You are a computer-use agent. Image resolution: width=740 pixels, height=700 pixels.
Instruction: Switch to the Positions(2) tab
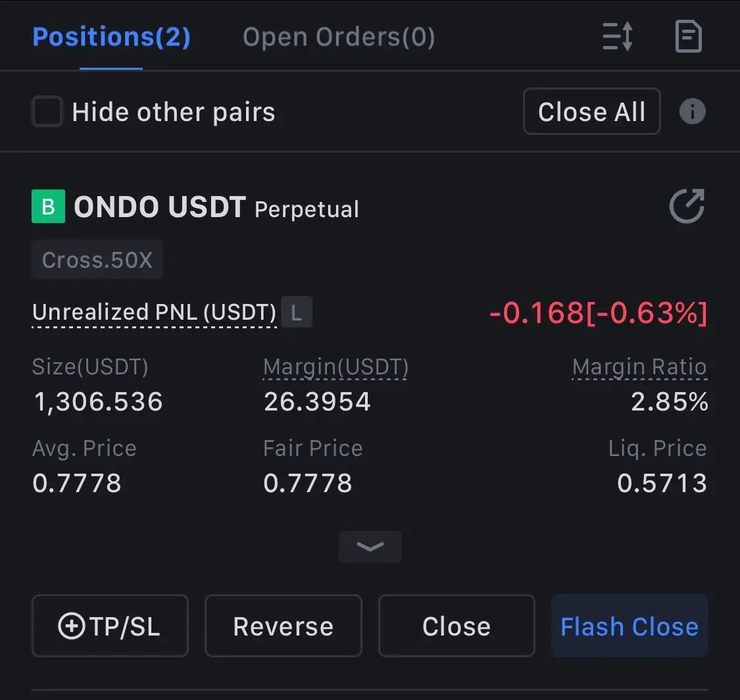pos(111,37)
